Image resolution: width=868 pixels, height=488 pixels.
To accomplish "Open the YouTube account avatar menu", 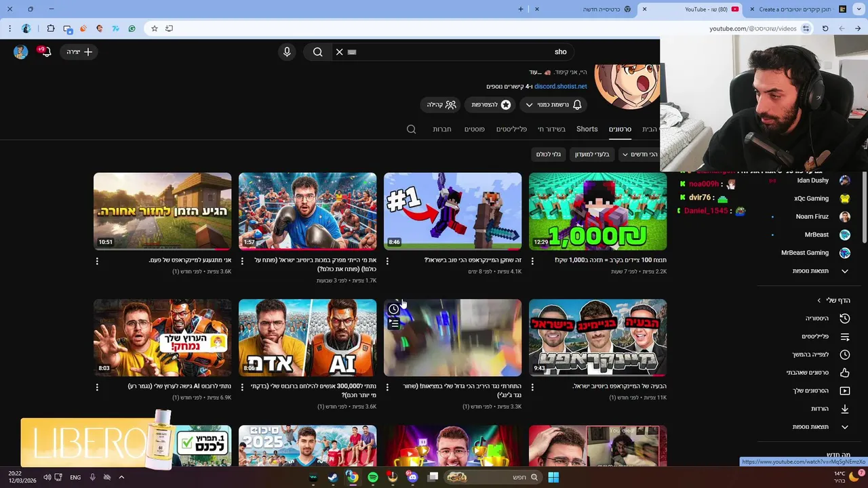I will (20, 52).
